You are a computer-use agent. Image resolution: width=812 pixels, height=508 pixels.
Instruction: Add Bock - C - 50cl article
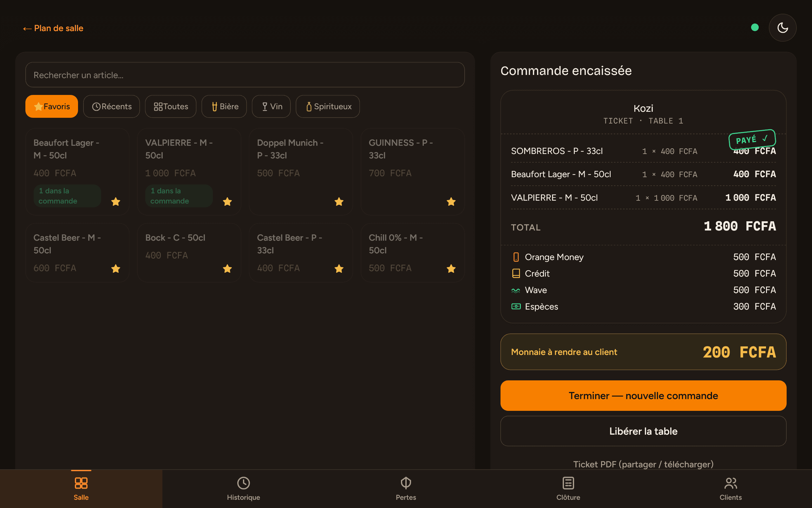coord(189,253)
